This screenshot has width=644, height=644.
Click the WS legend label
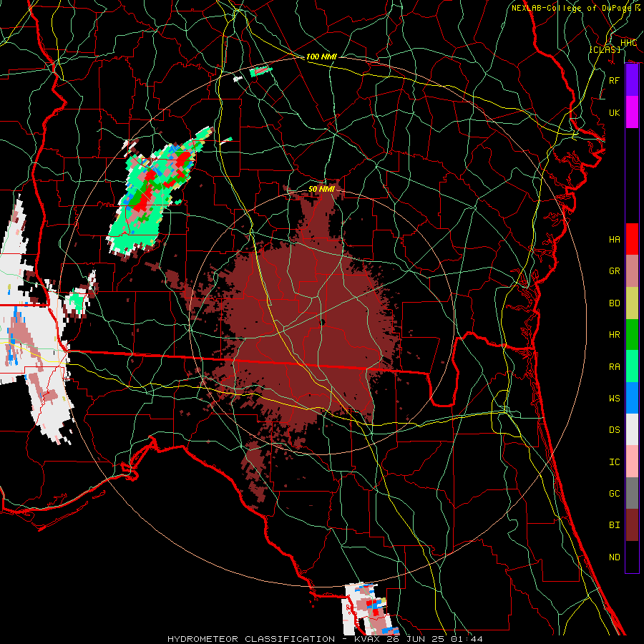pos(614,399)
